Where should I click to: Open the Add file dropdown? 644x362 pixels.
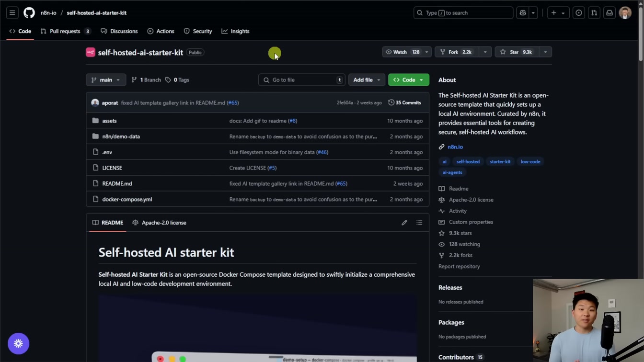[x=367, y=80]
